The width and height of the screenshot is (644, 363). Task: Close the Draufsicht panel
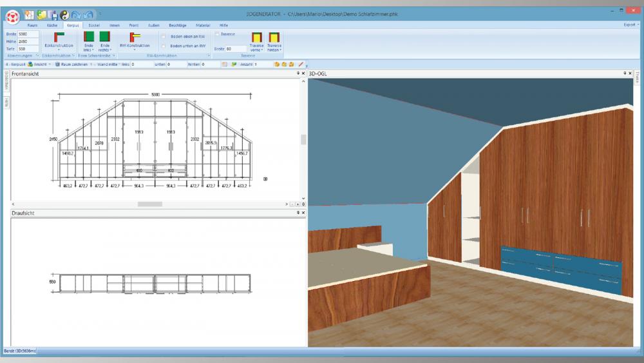(303, 212)
